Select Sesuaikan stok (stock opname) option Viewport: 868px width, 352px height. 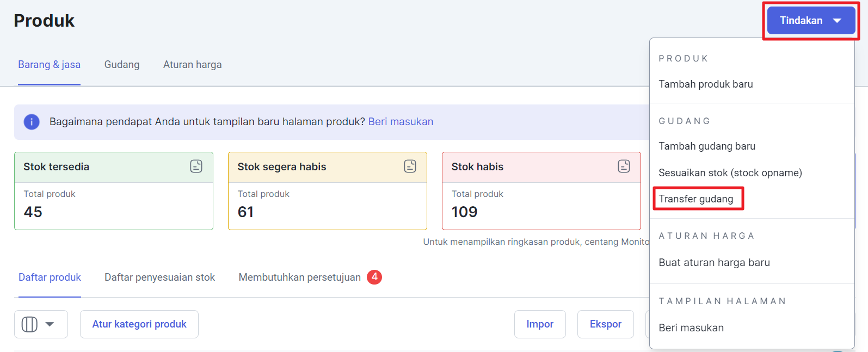(730, 173)
